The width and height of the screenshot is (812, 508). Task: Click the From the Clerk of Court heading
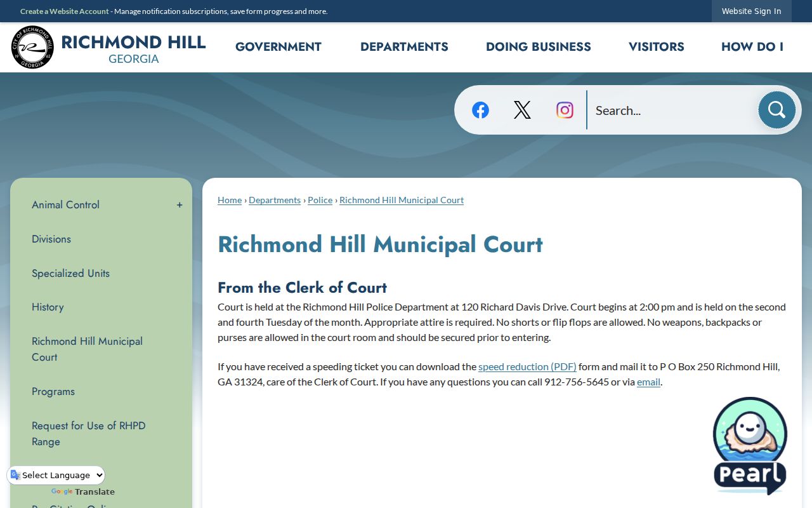[x=302, y=288]
